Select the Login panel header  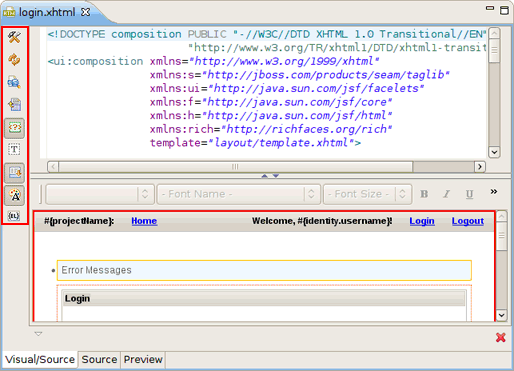pos(264,299)
